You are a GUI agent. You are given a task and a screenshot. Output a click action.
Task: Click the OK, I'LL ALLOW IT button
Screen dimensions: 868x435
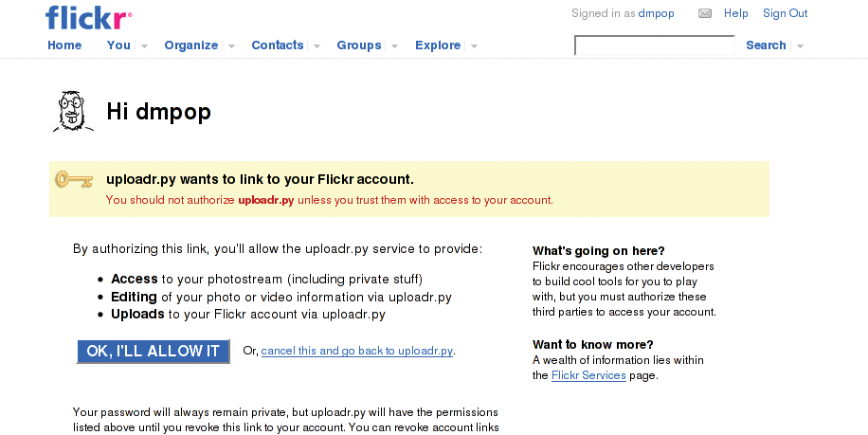pos(153,351)
